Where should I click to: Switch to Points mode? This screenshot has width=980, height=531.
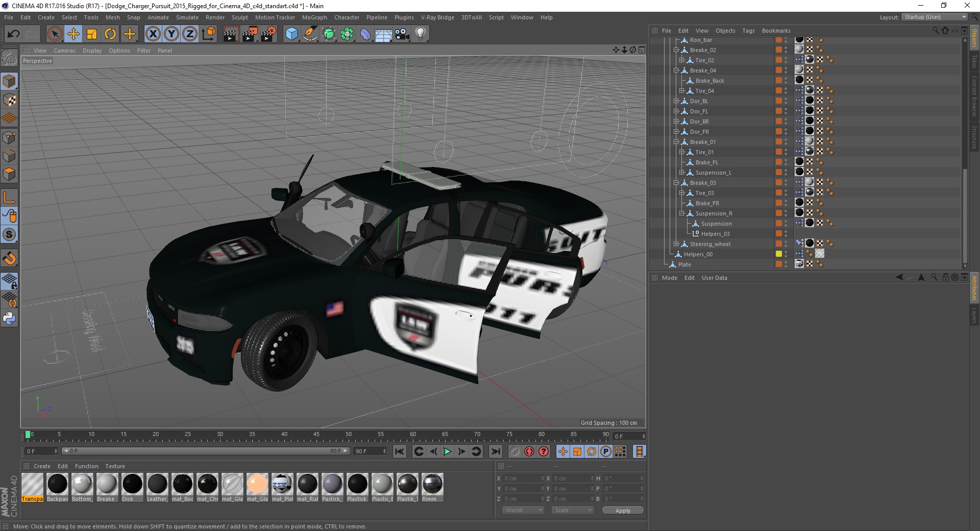tap(9, 137)
